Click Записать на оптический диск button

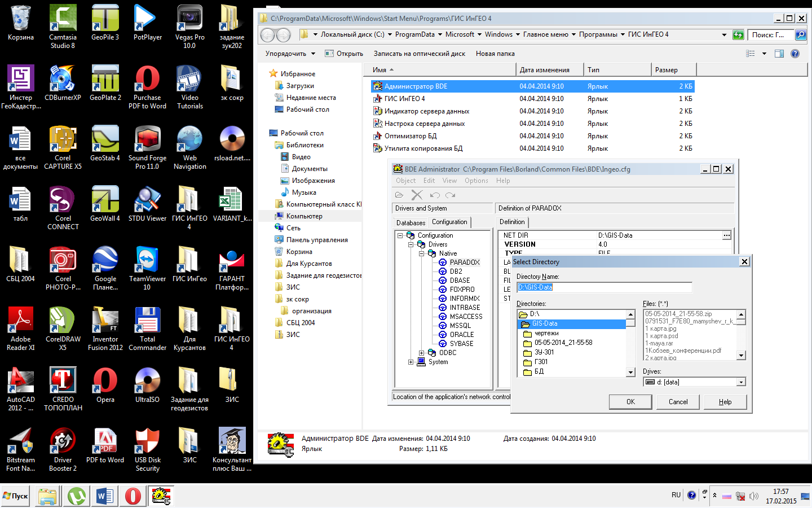[420, 54]
